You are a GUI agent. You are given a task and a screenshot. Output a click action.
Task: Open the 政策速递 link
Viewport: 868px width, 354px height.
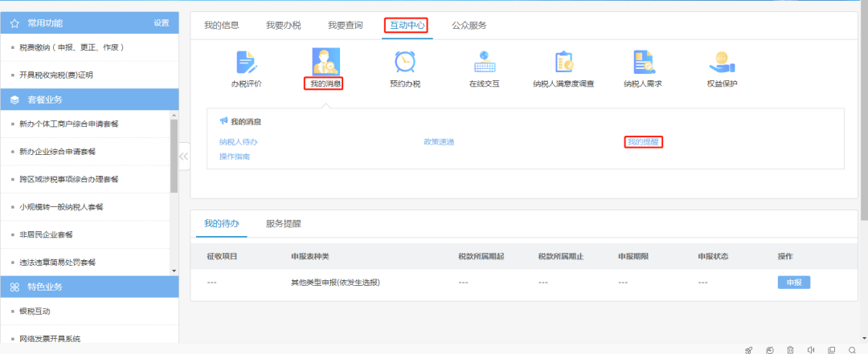(439, 142)
